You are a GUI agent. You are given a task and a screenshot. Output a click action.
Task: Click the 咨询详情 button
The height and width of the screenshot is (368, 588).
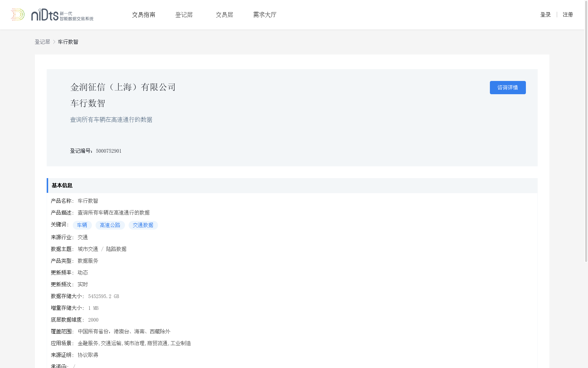[508, 88]
